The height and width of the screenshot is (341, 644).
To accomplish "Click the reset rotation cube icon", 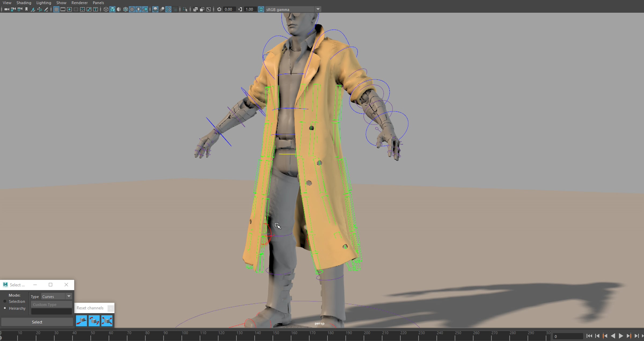I will coord(94,321).
